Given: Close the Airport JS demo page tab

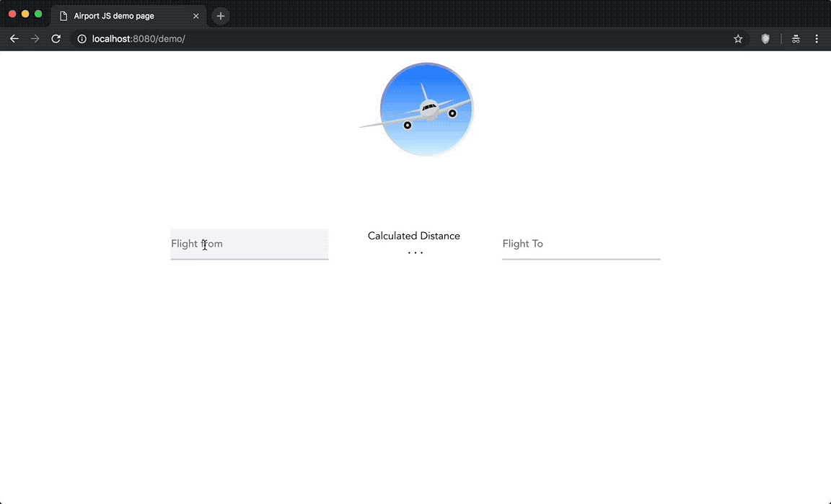Looking at the screenshot, I should pyautogui.click(x=195, y=16).
